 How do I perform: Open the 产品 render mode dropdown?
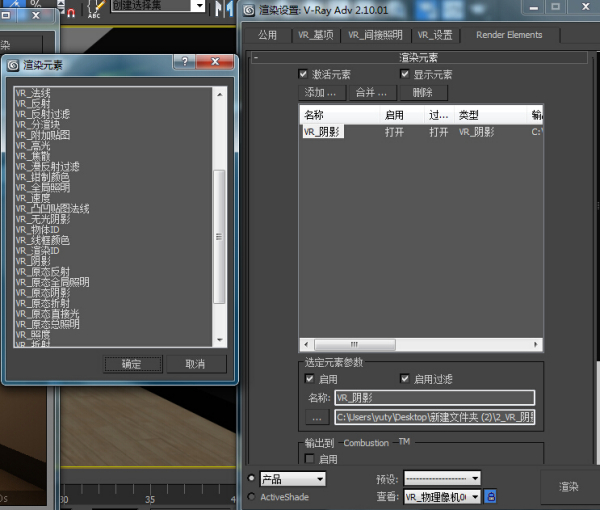coord(293,479)
